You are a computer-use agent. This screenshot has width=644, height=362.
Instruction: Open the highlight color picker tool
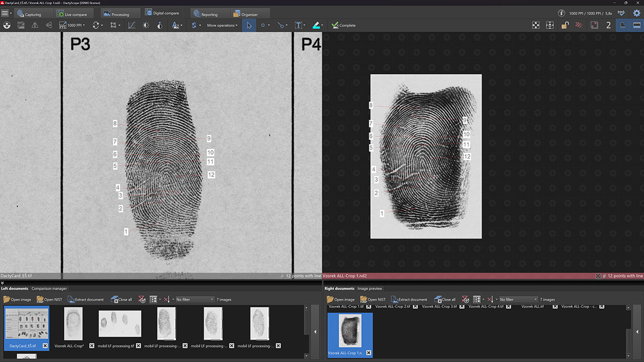point(317,25)
